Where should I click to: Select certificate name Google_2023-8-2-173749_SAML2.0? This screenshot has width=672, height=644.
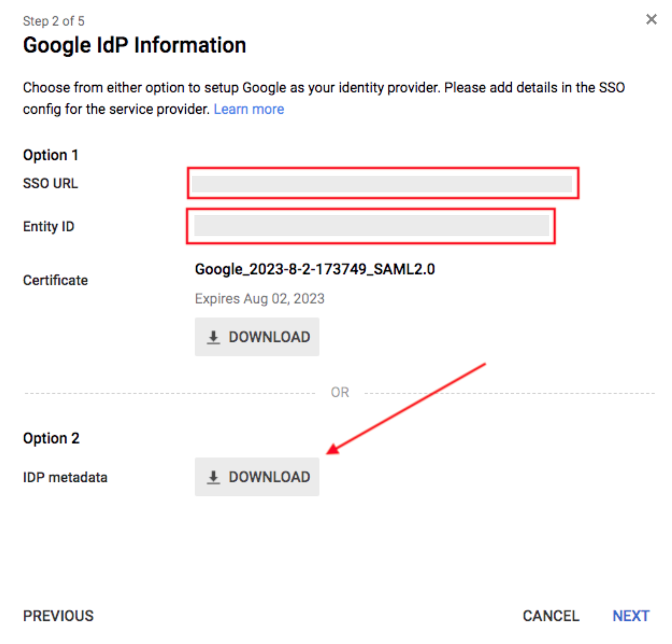(315, 269)
